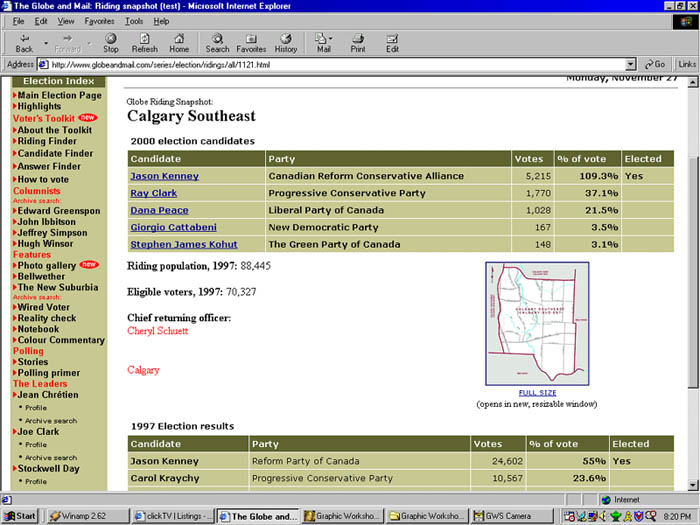Open the Photo gallery sidebar link
700x525 pixels.
(46, 265)
